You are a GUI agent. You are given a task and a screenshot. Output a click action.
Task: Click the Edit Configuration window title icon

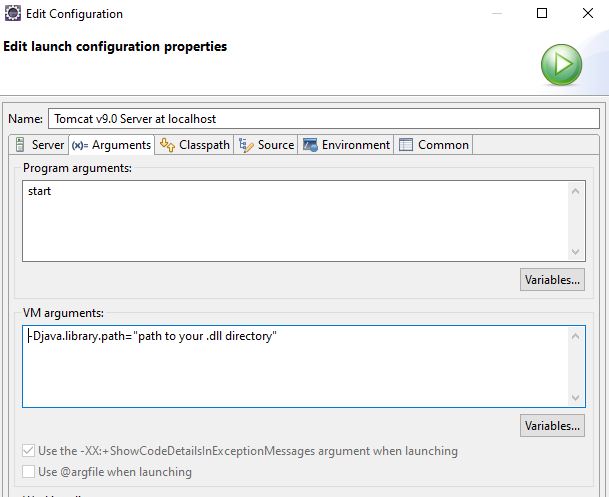[12, 13]
